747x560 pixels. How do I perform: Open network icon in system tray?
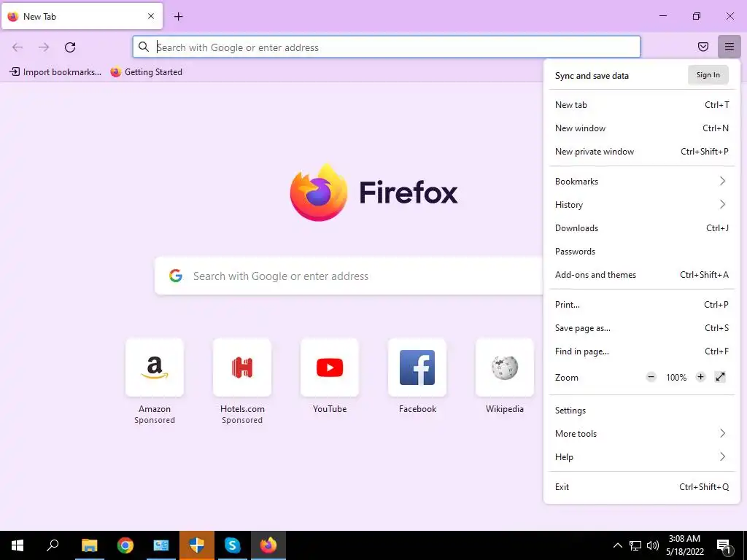coord(635,545)
